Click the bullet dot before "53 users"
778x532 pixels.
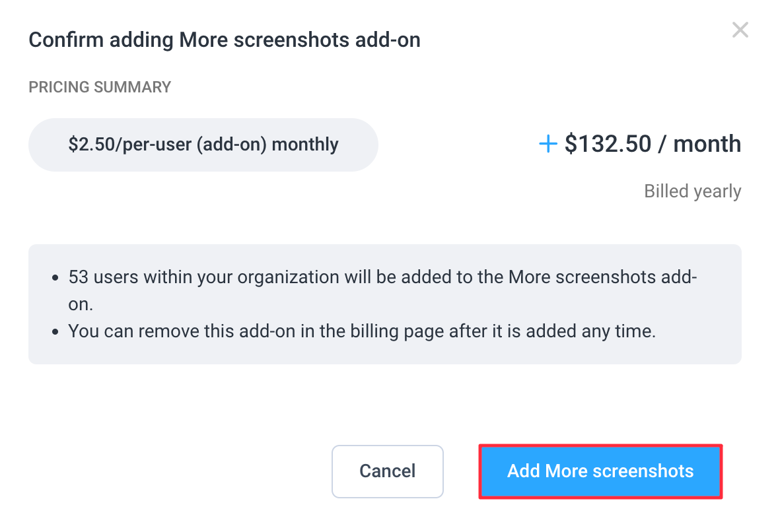point(55,278)
